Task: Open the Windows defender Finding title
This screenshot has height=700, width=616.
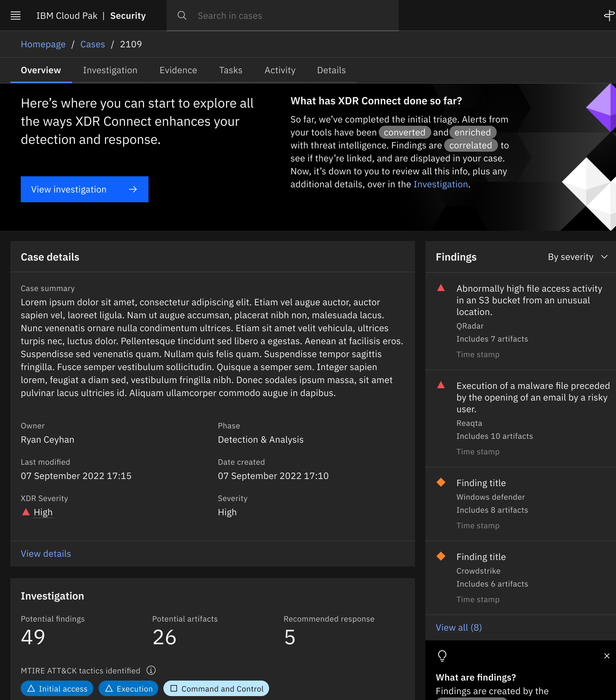Action: pos(481,483)
